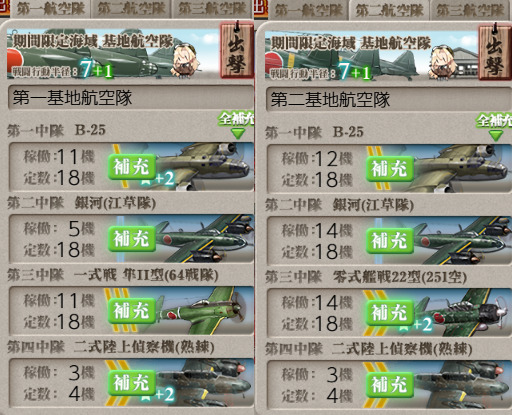Expand 全補充 green arrow in right panel
Screen dimensions: 512x415
[496, 136]
